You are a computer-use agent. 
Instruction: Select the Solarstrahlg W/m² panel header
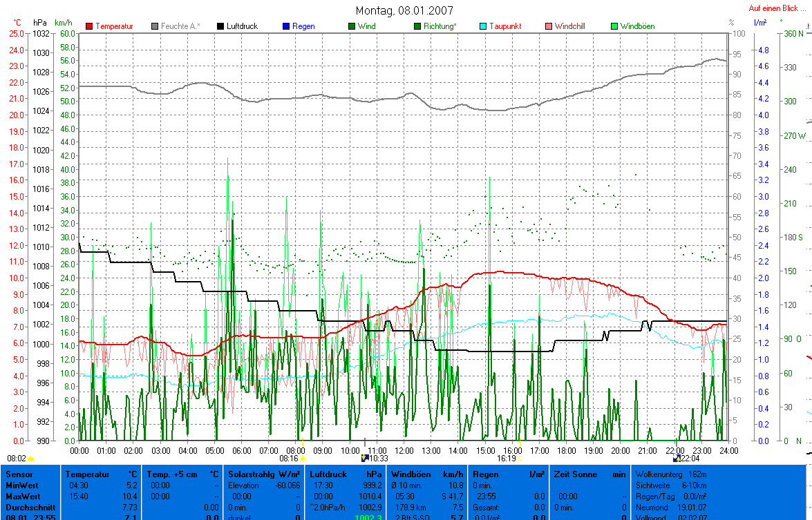pos(264,474)
